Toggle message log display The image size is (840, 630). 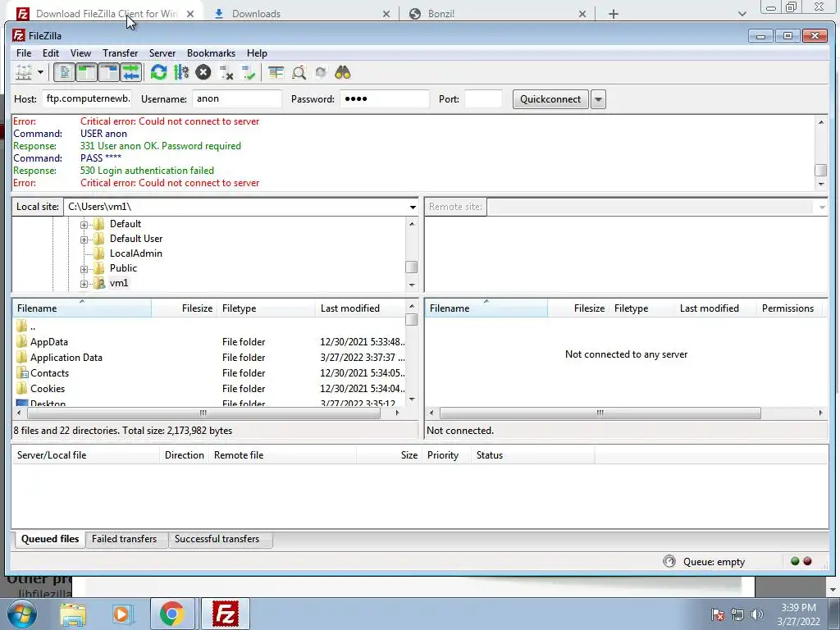pyautogui.click(x=64, y=72)
